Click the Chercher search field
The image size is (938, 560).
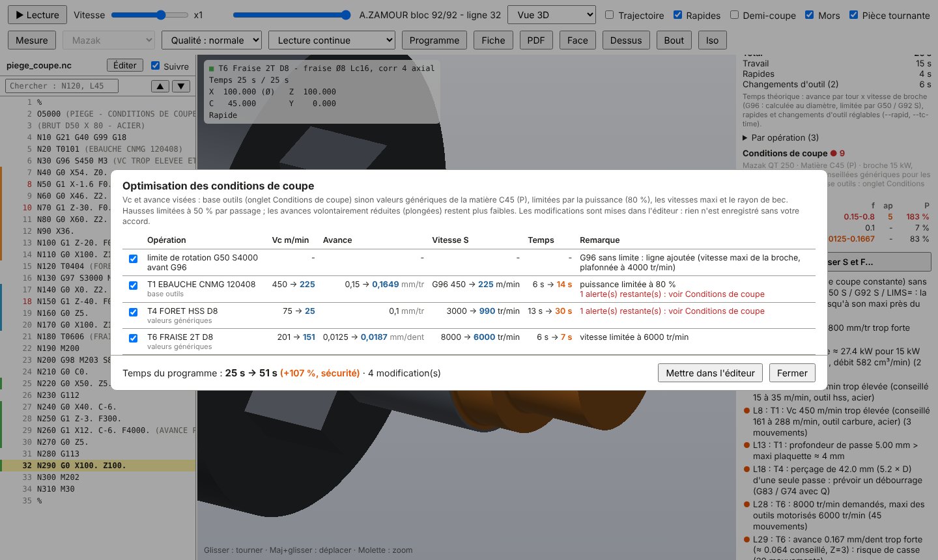(x=63, y=86)
